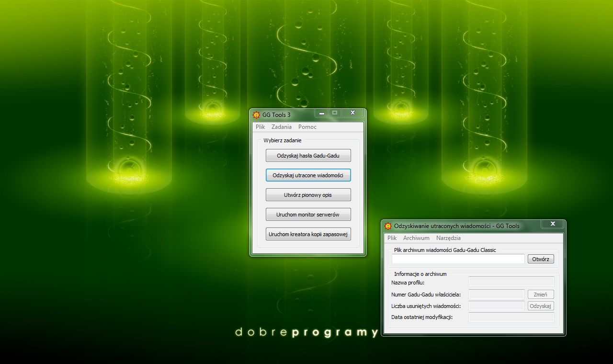The height and width of the screenshot is (364, 613).
Task: Focus the archive file path input field
Action: [x=458, y=259]
